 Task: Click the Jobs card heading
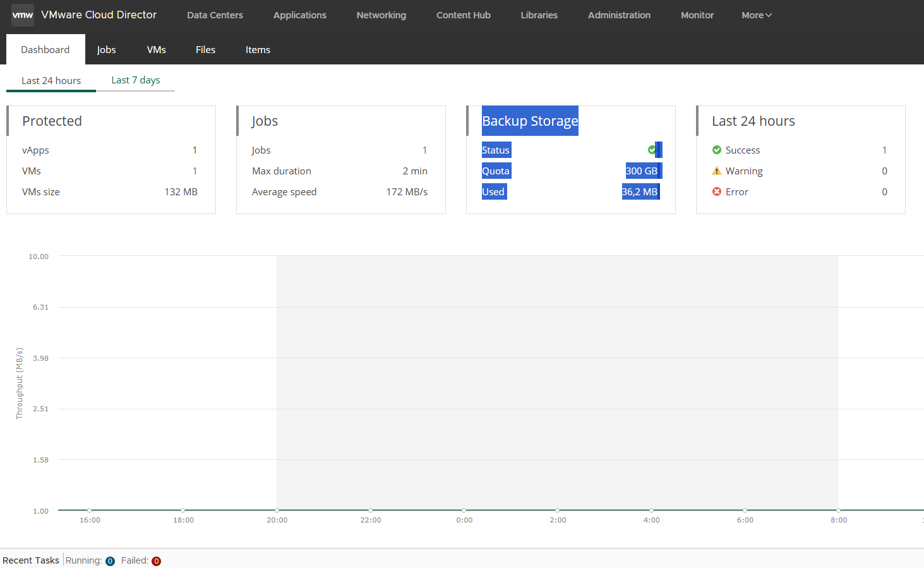tap(265, 121)
